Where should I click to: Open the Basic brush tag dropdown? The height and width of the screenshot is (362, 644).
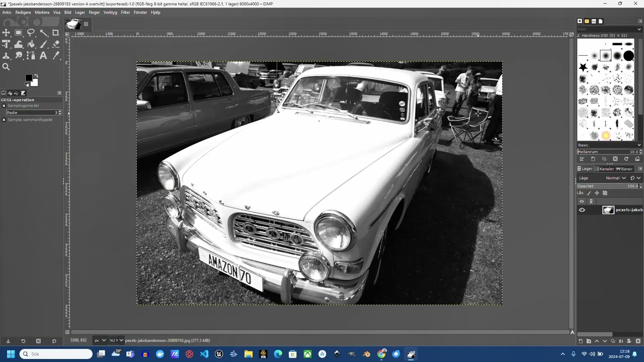click(609, 145)
